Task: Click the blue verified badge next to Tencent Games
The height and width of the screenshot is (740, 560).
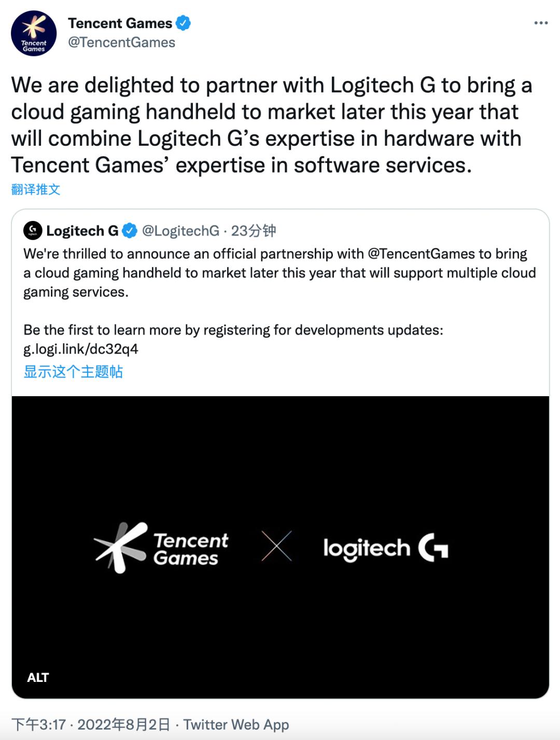Action: tap(184, 23)
